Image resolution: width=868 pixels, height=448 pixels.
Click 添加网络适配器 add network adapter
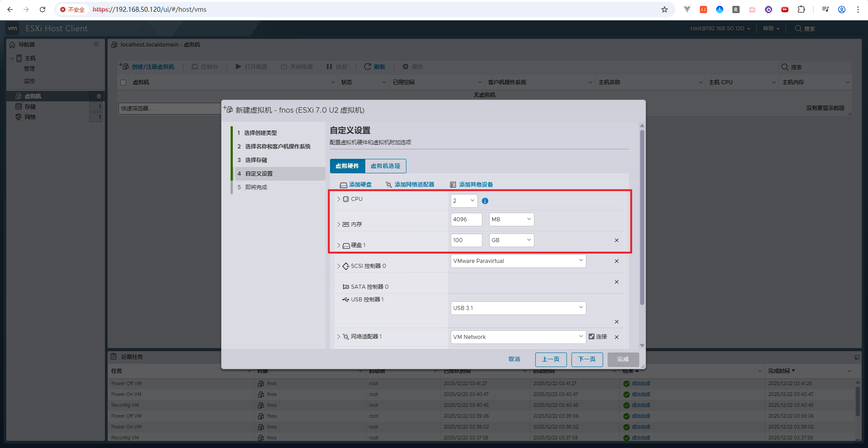coord(410,185)
